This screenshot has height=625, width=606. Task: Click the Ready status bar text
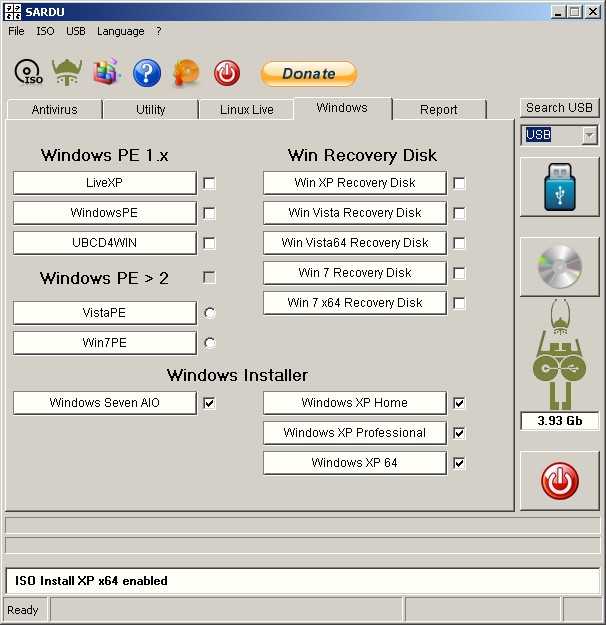pos(23,610)
